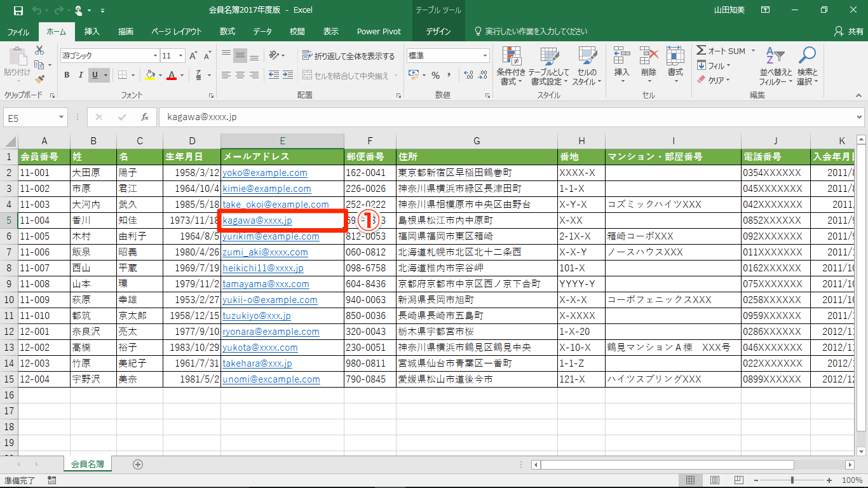Viewport: 868px width, 488px height.
Task: Toggle Bold formatting
Action: (x=67, y=75)
